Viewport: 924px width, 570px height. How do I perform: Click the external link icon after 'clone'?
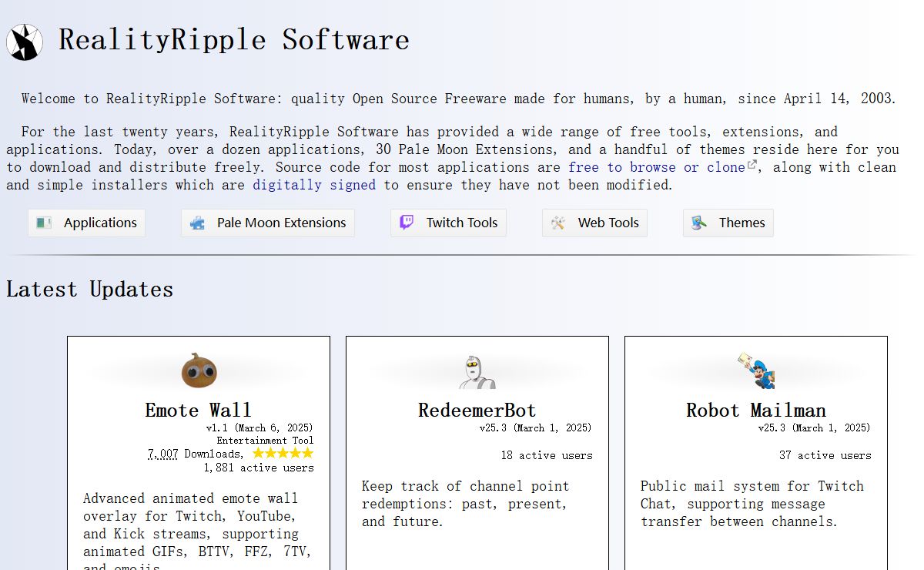(x=752, y=165)
